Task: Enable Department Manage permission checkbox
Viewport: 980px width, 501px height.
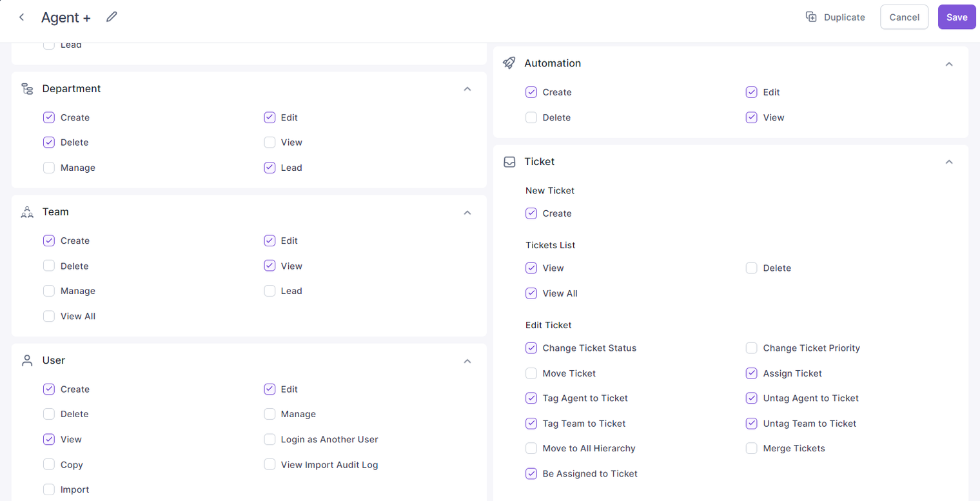Action: pyautogui.click(x=49, y=168)
